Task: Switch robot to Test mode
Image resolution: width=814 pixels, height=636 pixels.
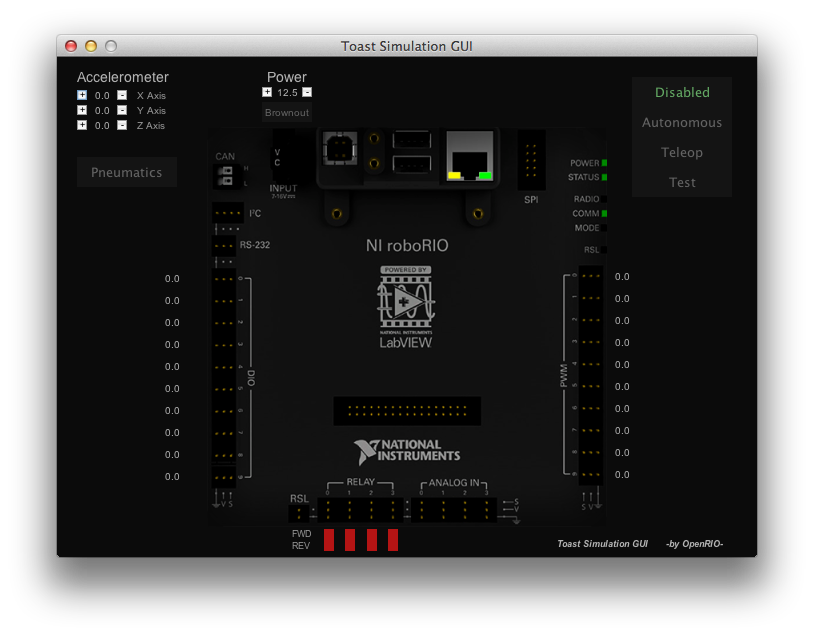Action: (x=682, y=183)
